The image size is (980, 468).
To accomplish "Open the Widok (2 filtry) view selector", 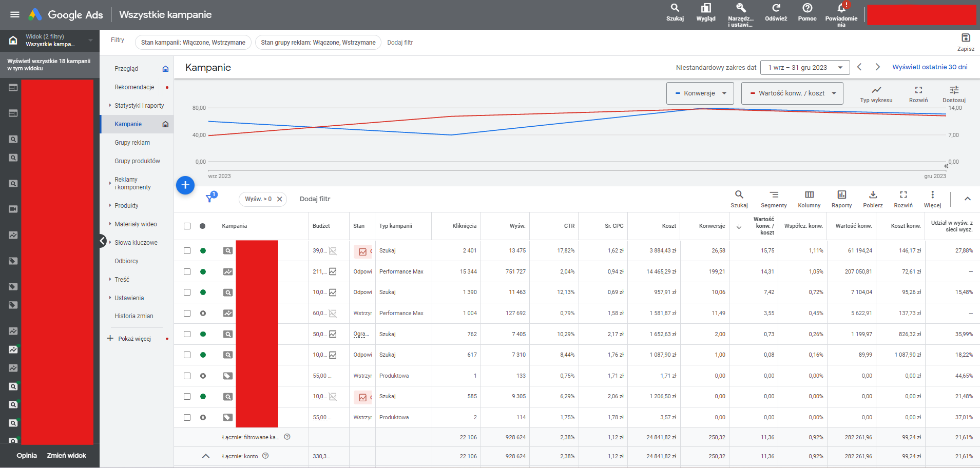I will pyautogui.click(x=50, y=40).
